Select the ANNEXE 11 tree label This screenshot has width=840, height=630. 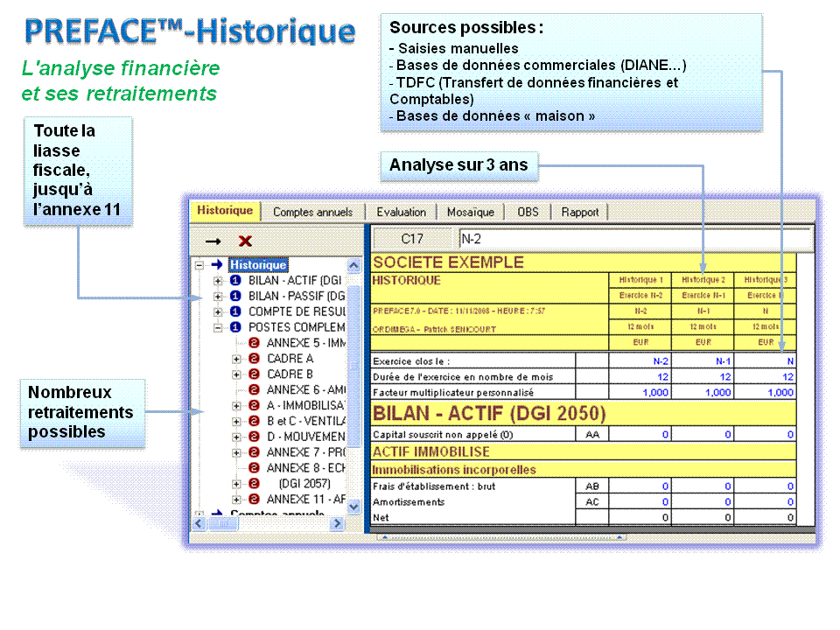(x=306, y=500)
